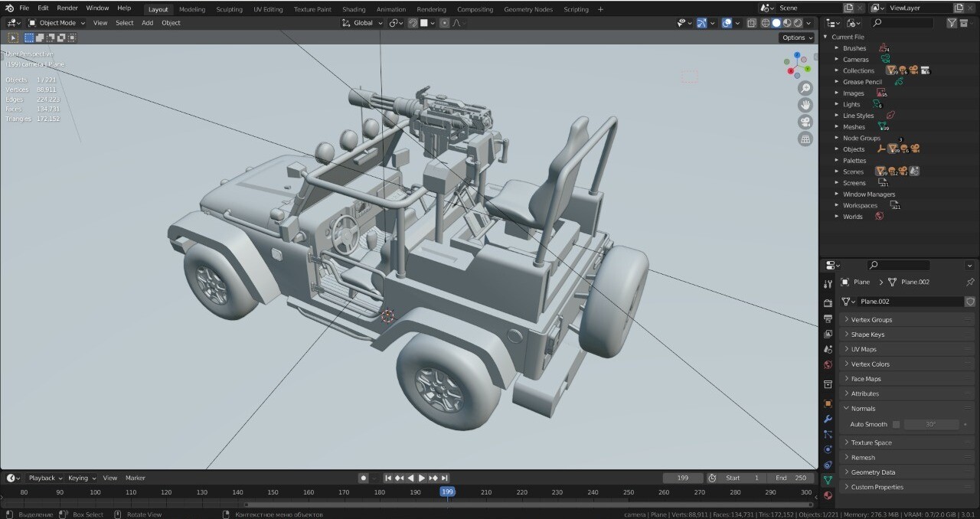
Task: Expand the Meshes entry in outliner
Action: coord(837,127)
